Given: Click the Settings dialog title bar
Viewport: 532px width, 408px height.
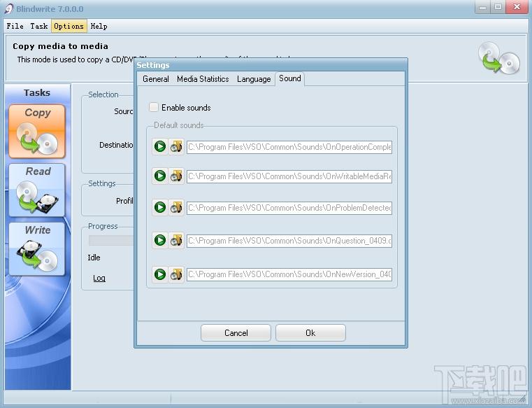Looking at the screenshot, I should point(271,65).
